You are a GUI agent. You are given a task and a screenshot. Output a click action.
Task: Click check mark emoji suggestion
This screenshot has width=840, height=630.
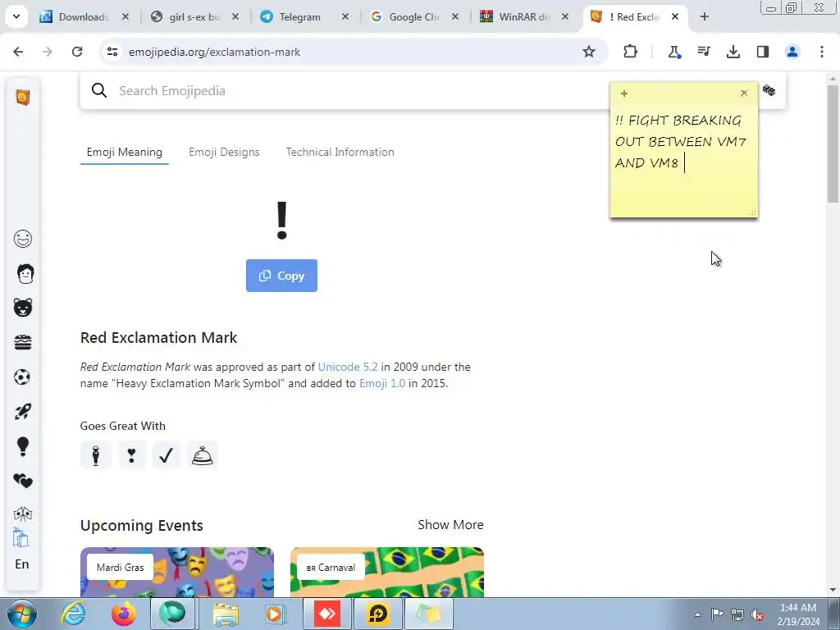click(166, 455)
